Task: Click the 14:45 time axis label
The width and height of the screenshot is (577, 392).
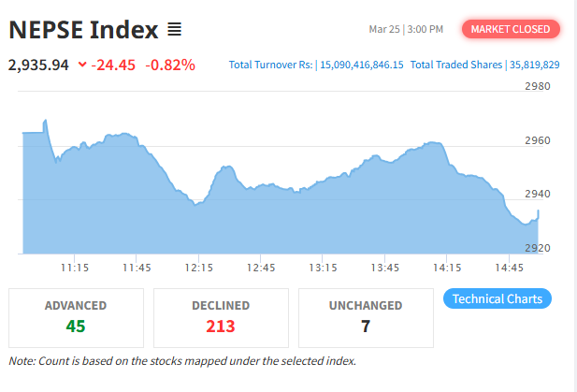Action: [x=509, y=268]
